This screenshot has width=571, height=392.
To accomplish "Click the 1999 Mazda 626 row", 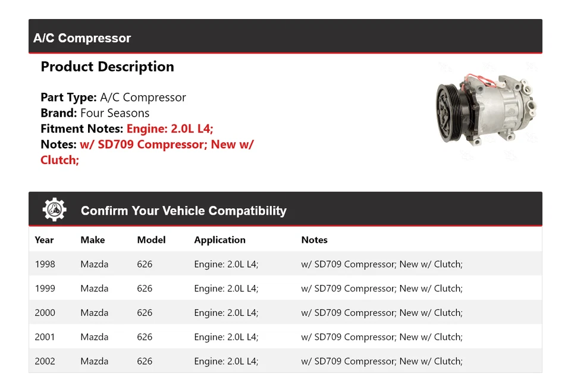I will tap(285, 288).
